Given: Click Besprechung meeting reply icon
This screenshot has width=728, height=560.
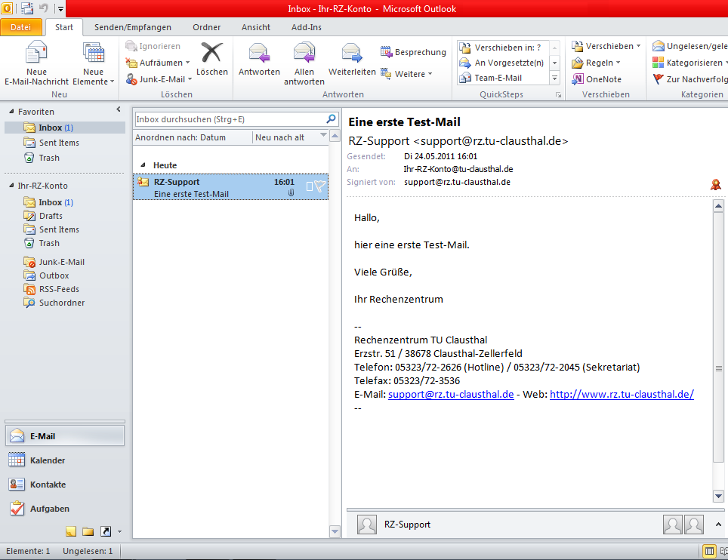Looking at the screenshot, I should (x=387, y=52).
